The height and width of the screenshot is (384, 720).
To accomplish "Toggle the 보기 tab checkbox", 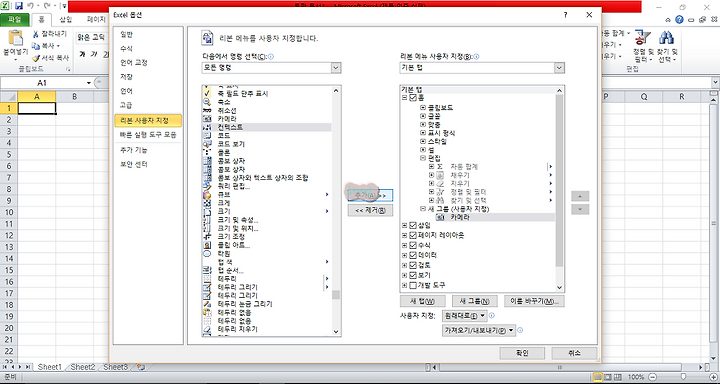I will 412,276.
